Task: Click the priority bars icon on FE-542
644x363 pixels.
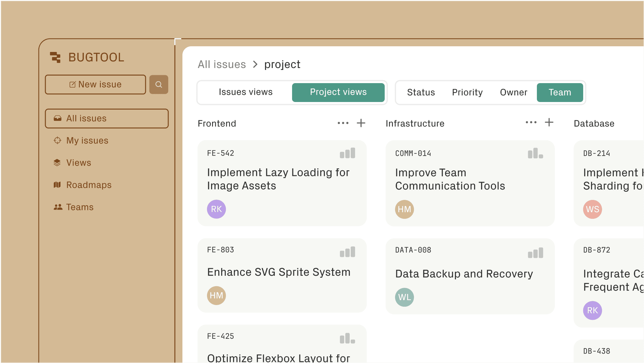Action: tap(347, 153)
